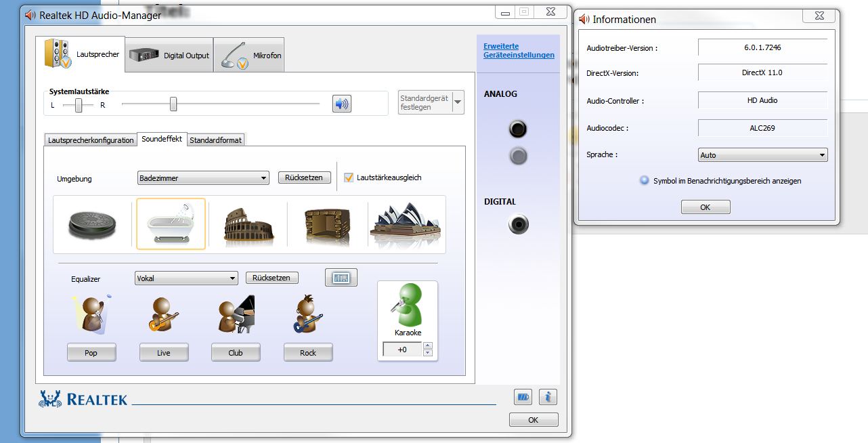Viewport: 868px width, 443px height.
Task: Open the graphic equalizer panel icon
Action: 341,278
